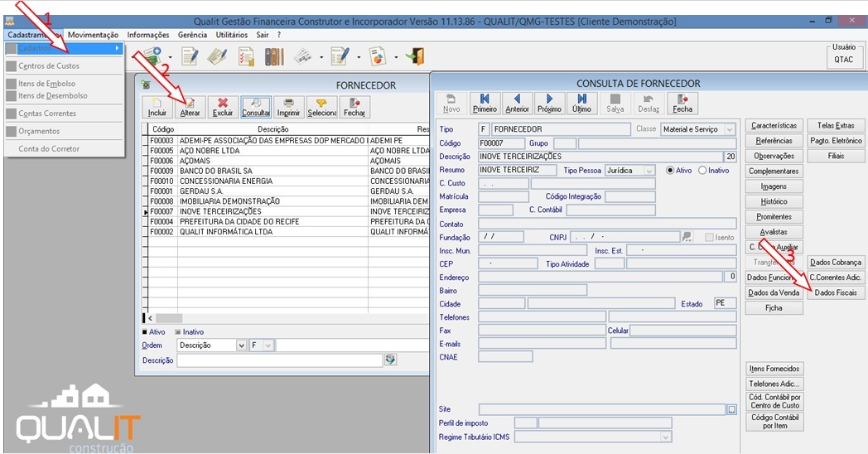Screen dimensions: 868x454
Task: Click the Itens Fornecidos button
Action: [774, 369]
